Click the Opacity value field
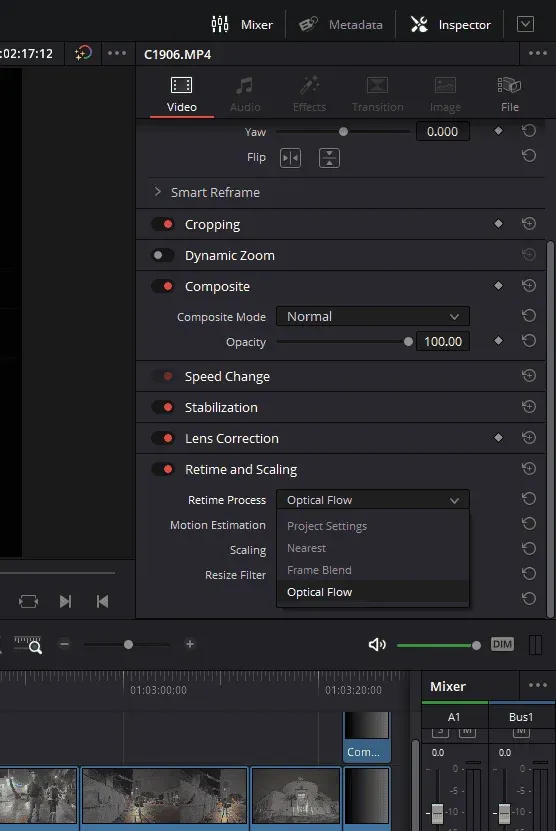 [x=443, y=341]
